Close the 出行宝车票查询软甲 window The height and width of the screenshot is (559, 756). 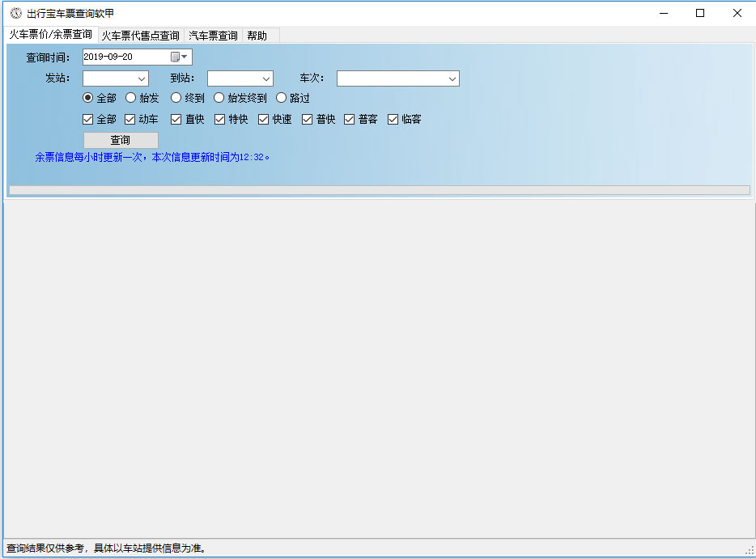click(737, 13)
